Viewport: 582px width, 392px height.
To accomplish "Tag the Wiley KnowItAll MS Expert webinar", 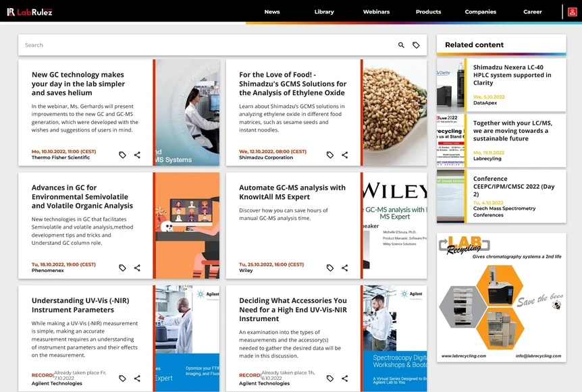I will click(330, 268).
